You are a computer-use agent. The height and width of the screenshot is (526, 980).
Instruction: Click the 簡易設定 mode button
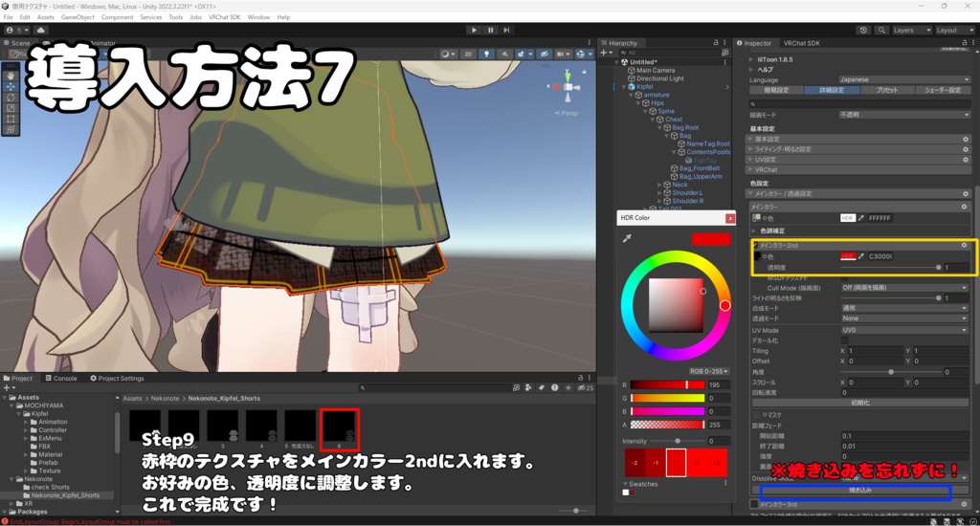776,91
